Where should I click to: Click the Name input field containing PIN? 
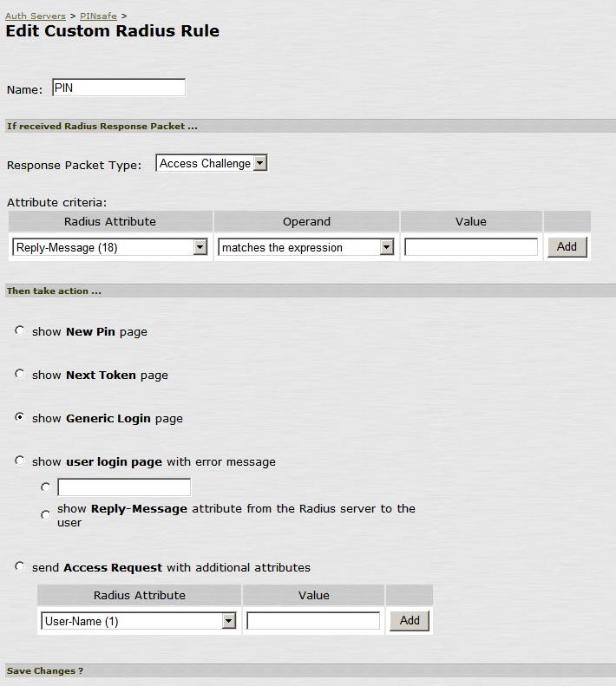coord(119,88)
